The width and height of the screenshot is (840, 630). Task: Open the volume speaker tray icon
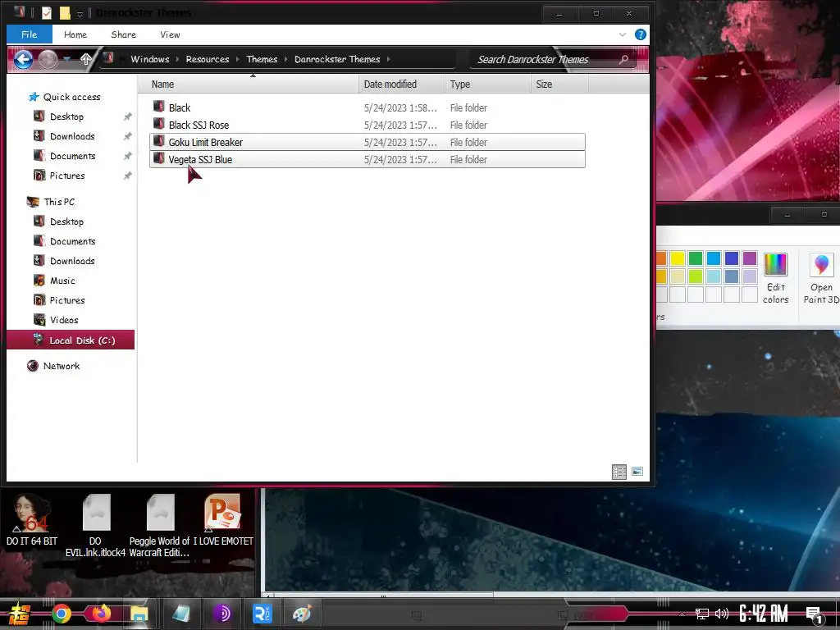click(x=722, y=614)
